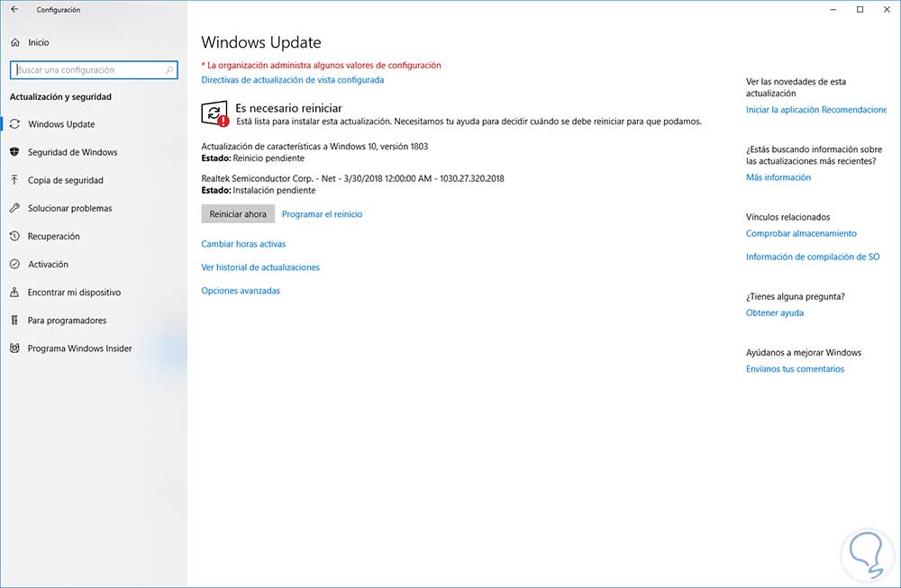Click the Vínculos relacionados heading
Image resolution: width=901 pixels, height=588 pixels.
787,218
